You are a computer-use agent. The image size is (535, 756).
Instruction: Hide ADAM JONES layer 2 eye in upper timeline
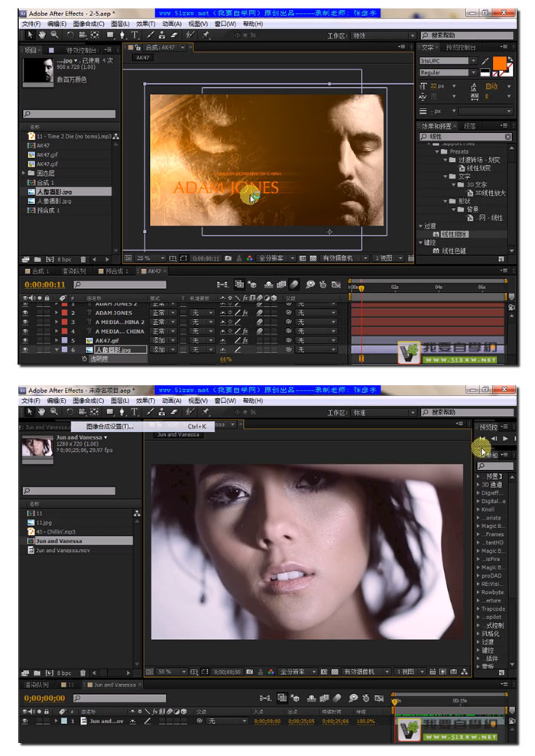pos(25,313)
